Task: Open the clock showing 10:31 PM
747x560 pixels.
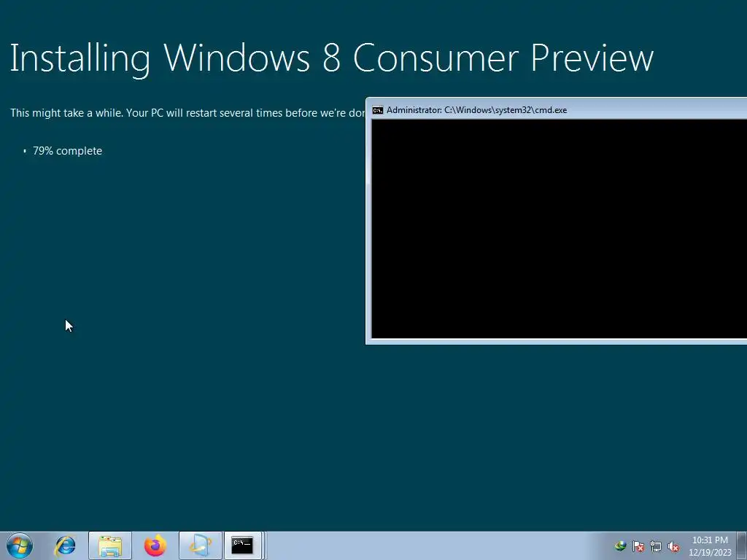Action: [x=710, y=546]
